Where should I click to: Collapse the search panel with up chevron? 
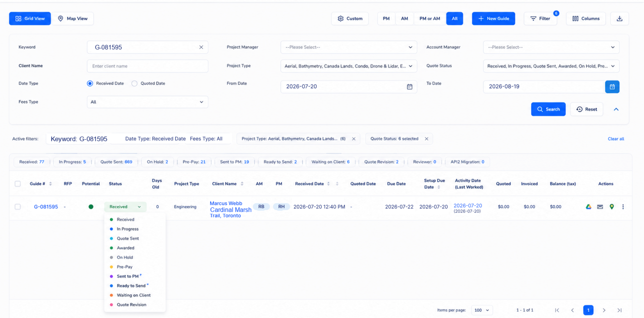pyautogui.click(x=616, y=109)
